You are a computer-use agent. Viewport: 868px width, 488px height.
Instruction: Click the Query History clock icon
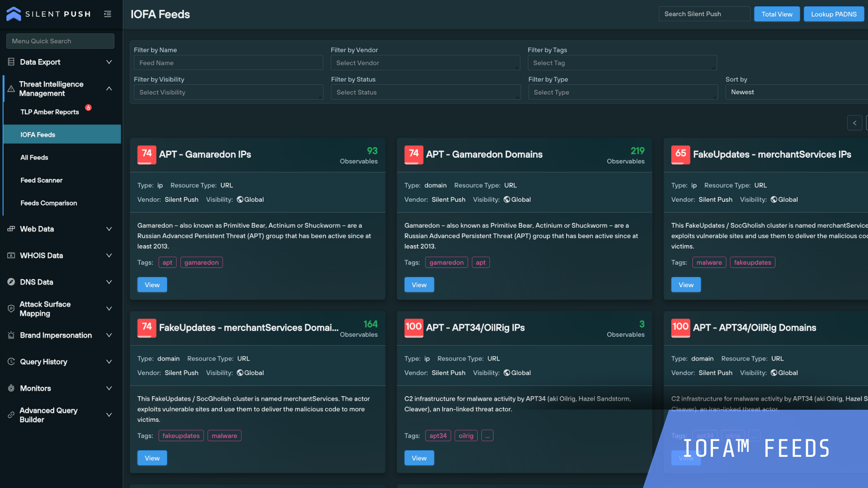11,361
